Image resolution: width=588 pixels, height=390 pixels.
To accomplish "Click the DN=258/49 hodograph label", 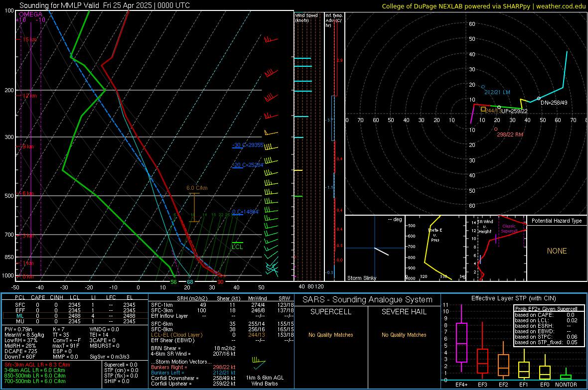I will [x=554, y=103].
